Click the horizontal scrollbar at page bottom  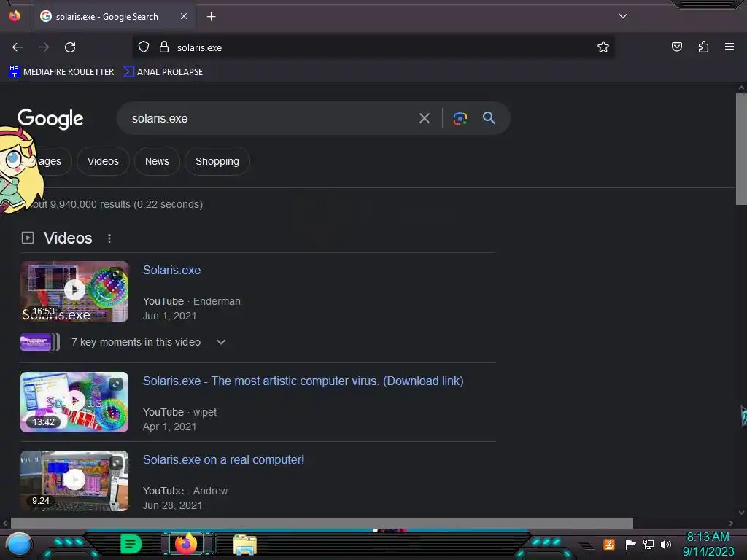322,523
